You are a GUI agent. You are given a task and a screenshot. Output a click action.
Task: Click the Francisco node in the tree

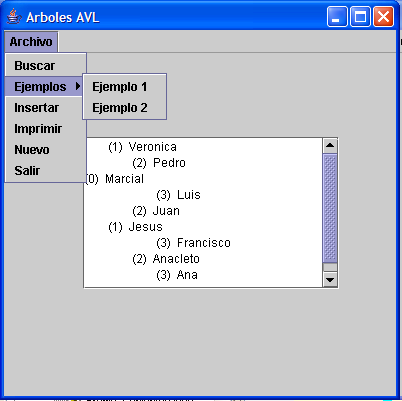point(193,243)
